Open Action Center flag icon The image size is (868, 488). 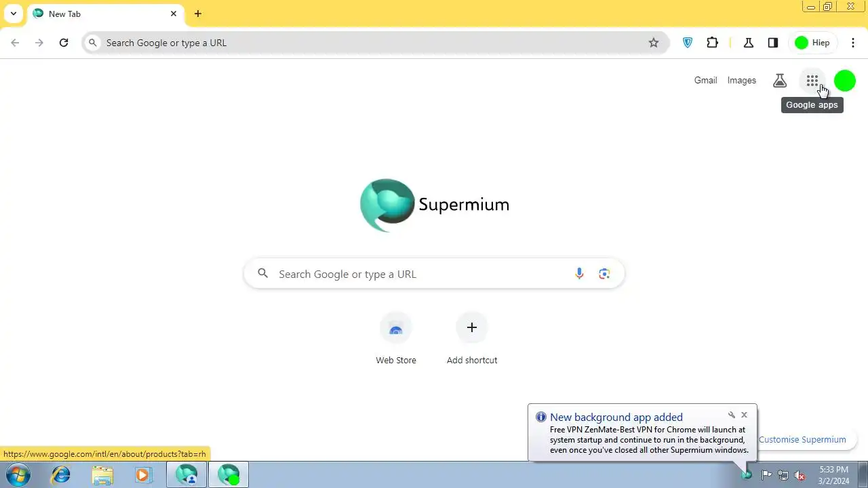coord(766,474)
